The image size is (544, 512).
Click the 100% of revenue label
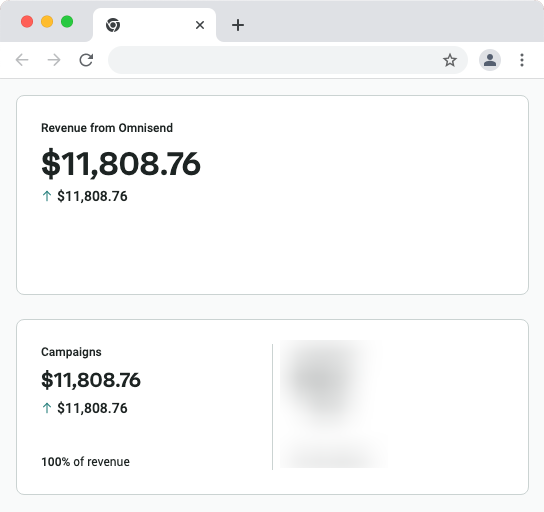pyautogui.click(x=85, y=462)
